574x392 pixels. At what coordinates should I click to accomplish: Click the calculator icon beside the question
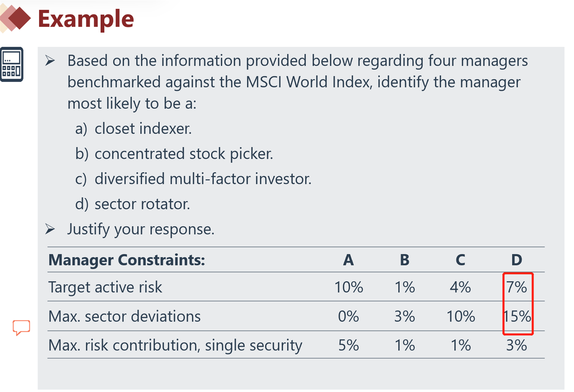[x=12, y=64]
